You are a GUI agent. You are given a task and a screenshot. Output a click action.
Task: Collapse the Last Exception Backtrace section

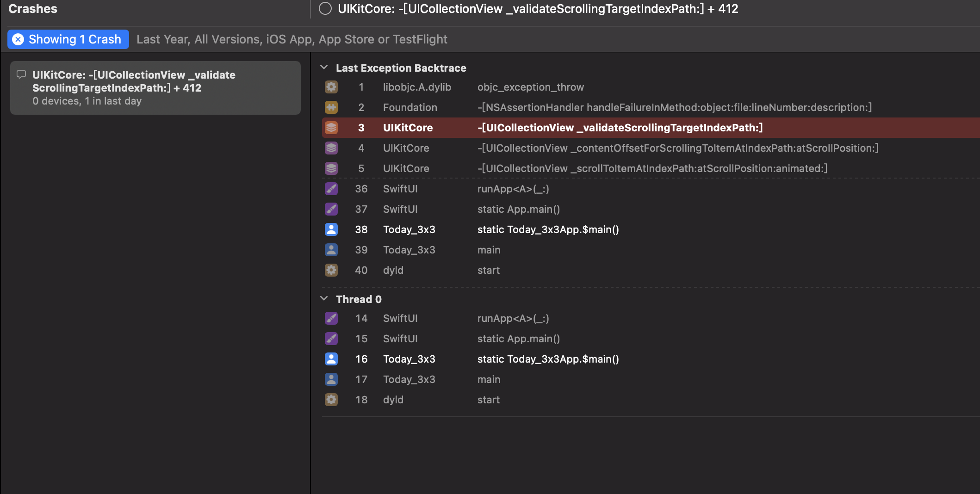click(324, 68)
